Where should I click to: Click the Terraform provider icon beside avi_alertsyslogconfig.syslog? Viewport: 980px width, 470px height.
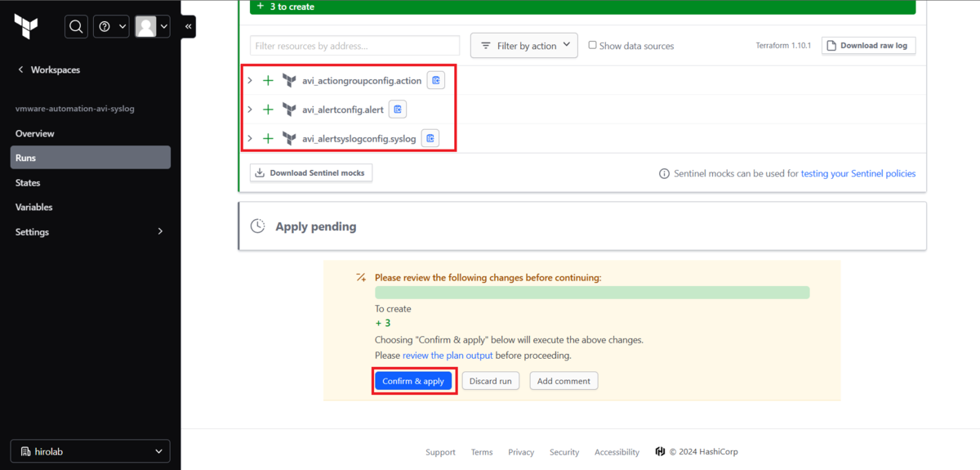[289, 138]
